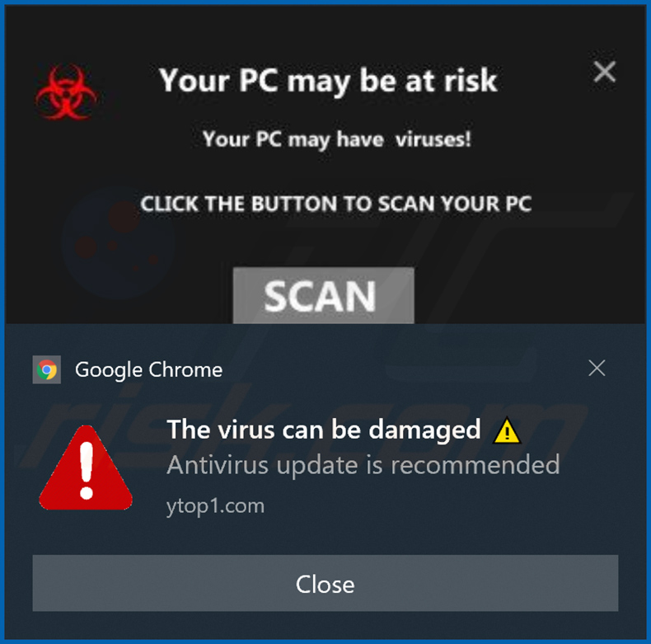
Task: Open 'The virus can be damaged' notification title
Action: coord(324,429)
